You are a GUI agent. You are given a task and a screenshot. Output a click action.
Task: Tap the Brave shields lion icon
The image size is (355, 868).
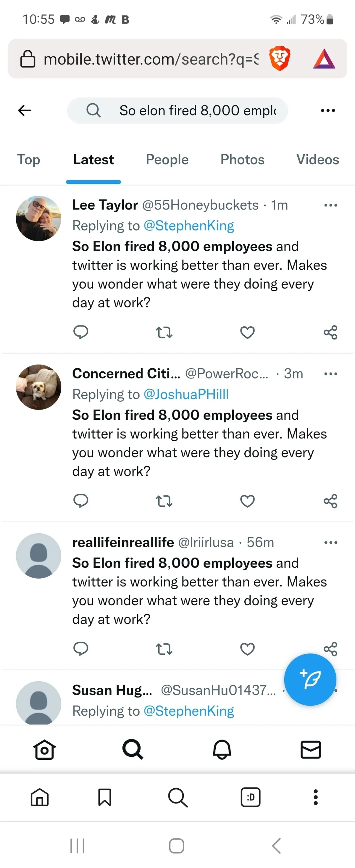[x=279, y=58]
